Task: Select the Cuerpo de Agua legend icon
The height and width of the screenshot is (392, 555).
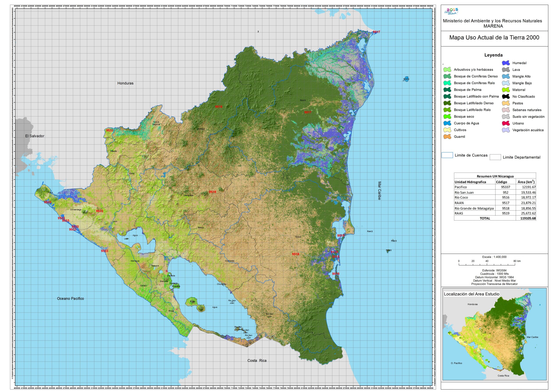Action: (447, 123)
